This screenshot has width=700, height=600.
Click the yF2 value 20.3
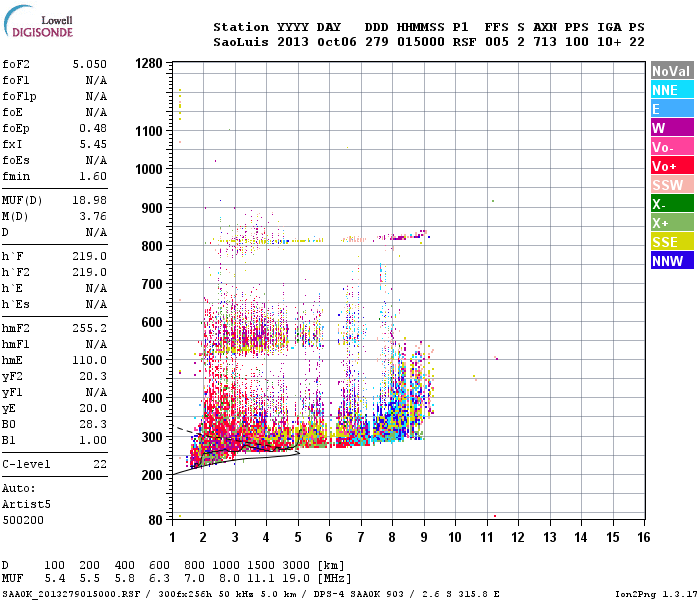pyautogui.click(x=93, y=376)
